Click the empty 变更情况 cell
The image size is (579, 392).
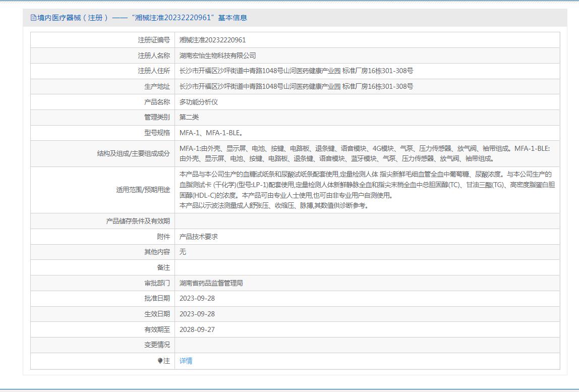pyautogui.click(x=367, y=345)
